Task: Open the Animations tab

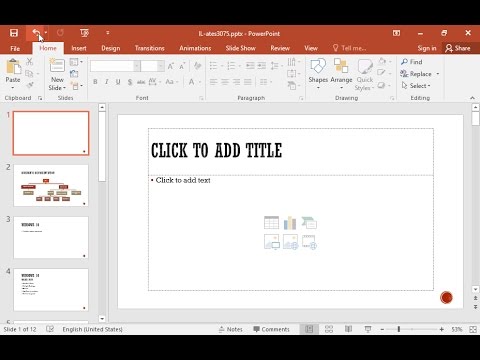Action: [x=195, y=48]
